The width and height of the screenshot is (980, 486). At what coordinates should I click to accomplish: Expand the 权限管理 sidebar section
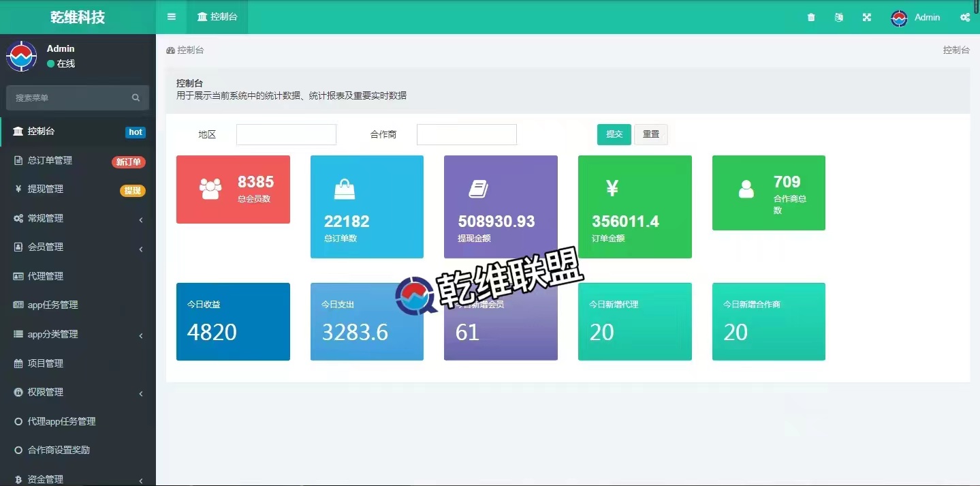click(x=78, y=393)
